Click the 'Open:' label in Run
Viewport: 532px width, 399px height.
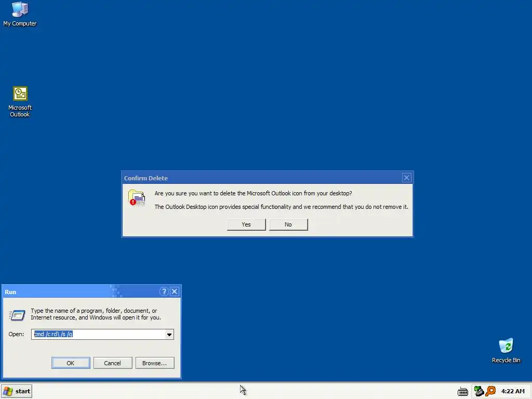[x=16, y=334]
